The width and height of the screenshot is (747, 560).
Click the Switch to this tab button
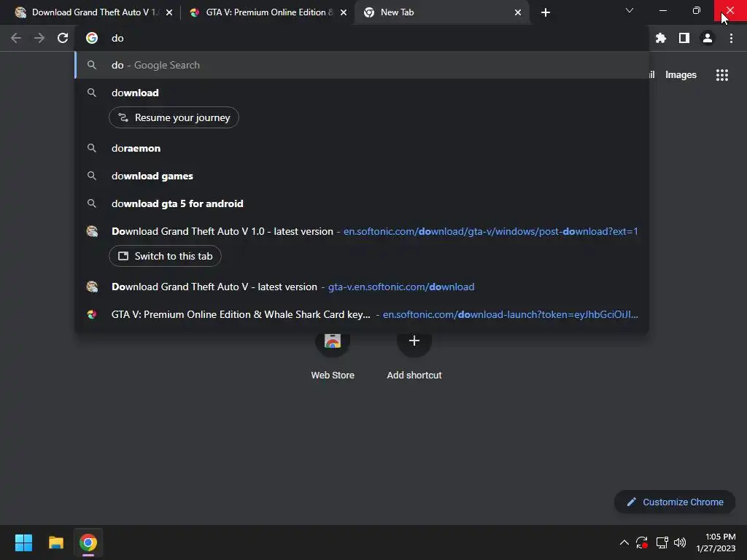(x=165, y=256)
